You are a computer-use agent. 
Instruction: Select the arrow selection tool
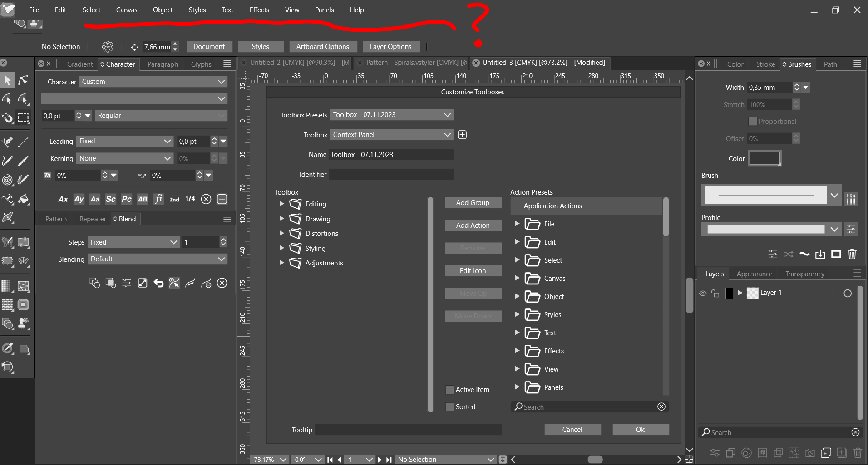(8, 80)
